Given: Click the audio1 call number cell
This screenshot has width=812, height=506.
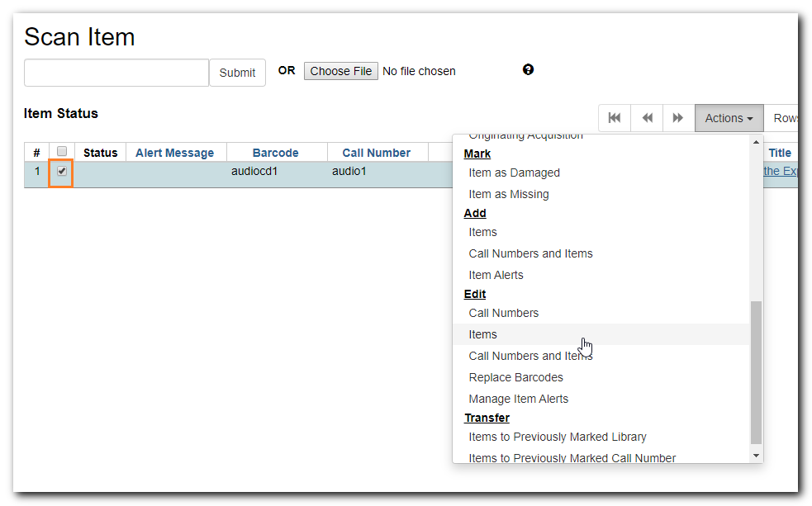Looking at the screenshot, I should point(349,171).
